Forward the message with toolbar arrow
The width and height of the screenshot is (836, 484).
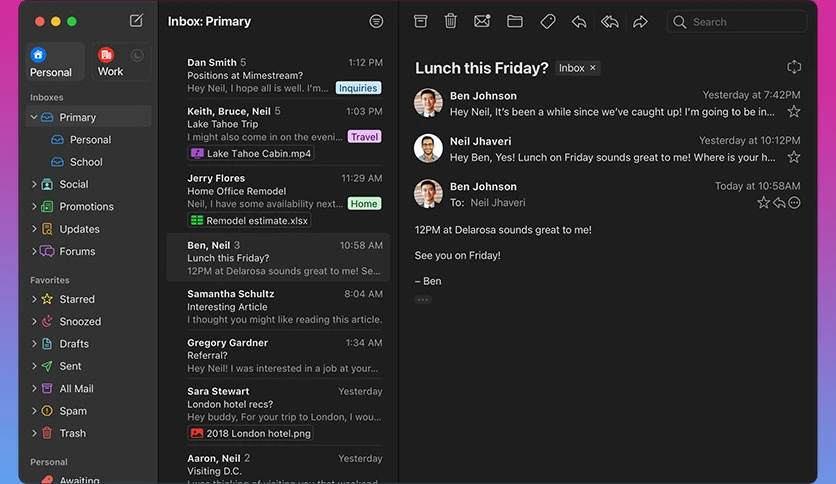[x=640, y=21]
